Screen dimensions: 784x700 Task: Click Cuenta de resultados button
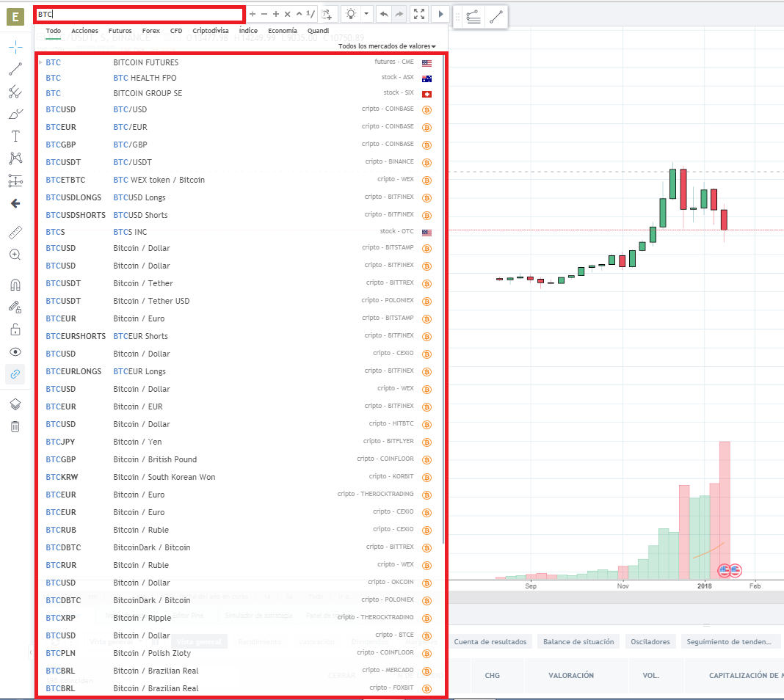point(490,641)
